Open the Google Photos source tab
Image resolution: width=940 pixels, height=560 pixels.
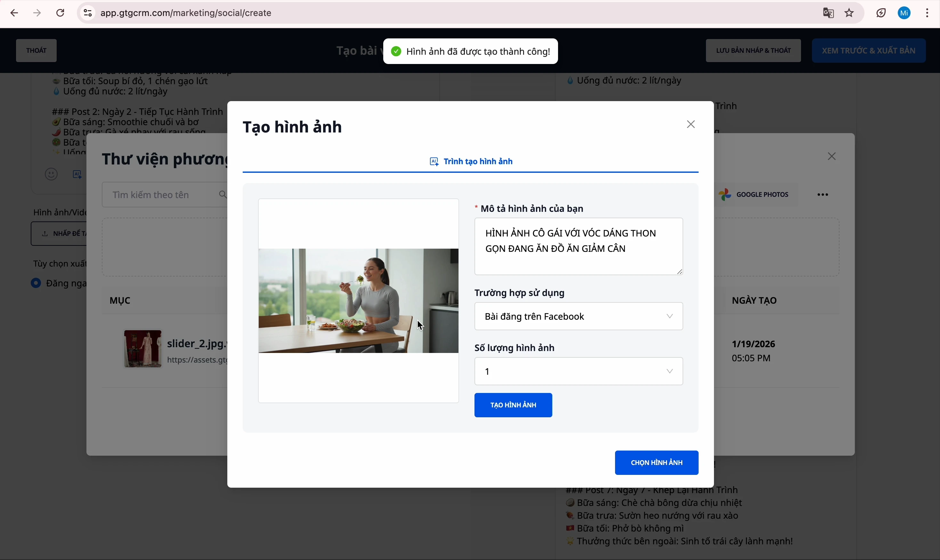(754, 195)
